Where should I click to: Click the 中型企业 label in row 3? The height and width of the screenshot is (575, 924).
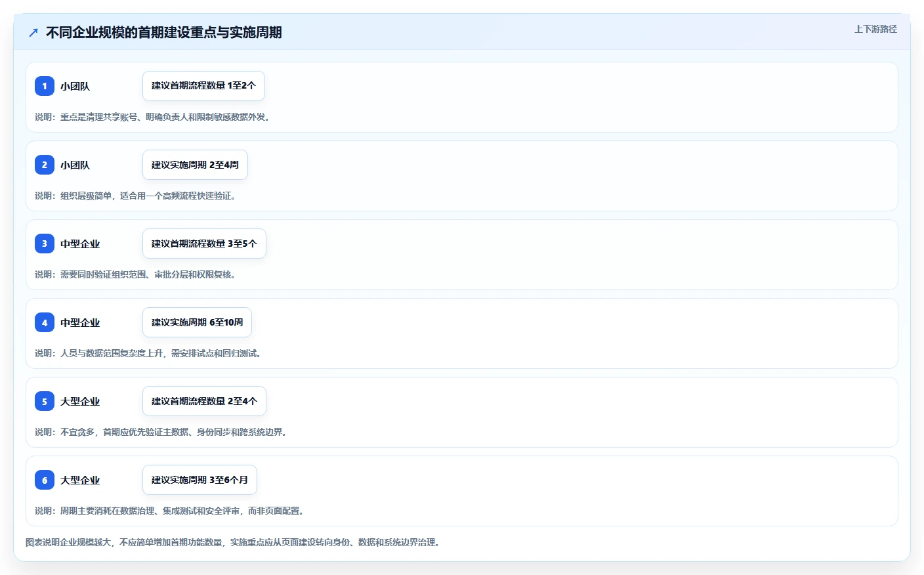click(80, 244)
